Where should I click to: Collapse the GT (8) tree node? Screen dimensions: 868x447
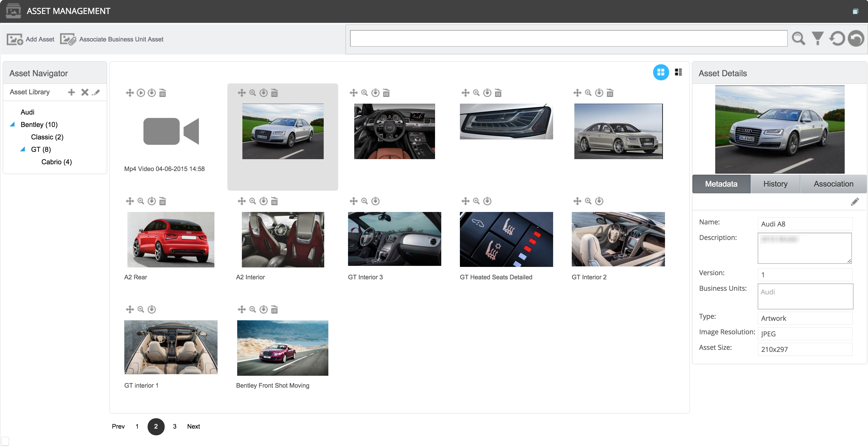coord(23,149)
